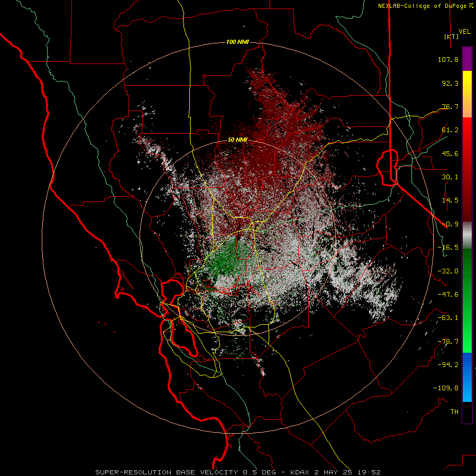This screenshot has width=476, height=476.
Task: Click the 100 NMI range ring label
Action: 237,42
